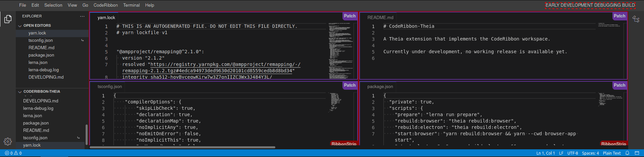Show notifications via the status bar bell
Viewport: 644px width, 157px height.
coord(627,153)
